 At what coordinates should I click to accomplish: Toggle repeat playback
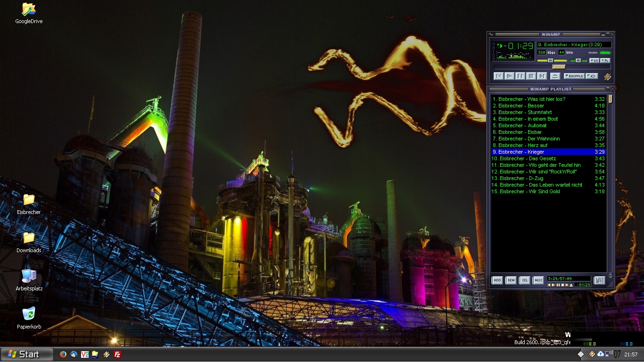(x=592, y=76)
